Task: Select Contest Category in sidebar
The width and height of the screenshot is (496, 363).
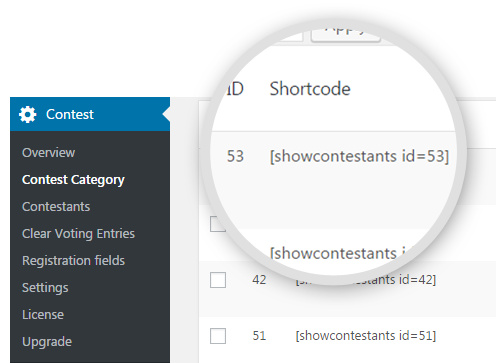Action: (x=73, y=180)
